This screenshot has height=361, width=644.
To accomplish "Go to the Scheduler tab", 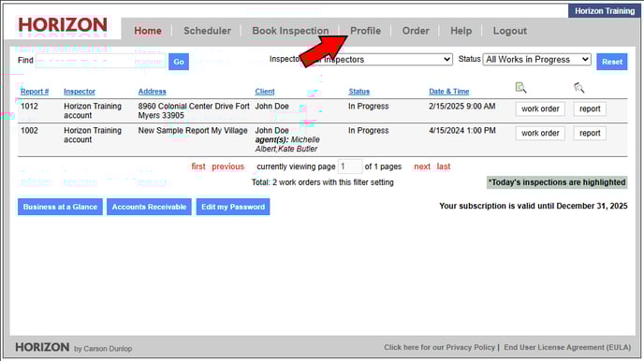I will pos(207,31).
